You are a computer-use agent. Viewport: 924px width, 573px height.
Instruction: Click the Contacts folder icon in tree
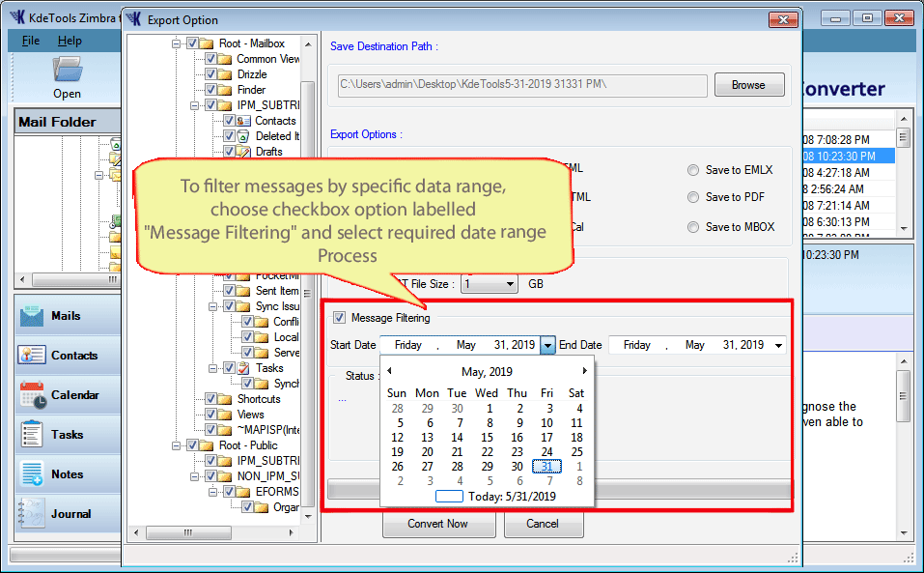click(243, 121)
